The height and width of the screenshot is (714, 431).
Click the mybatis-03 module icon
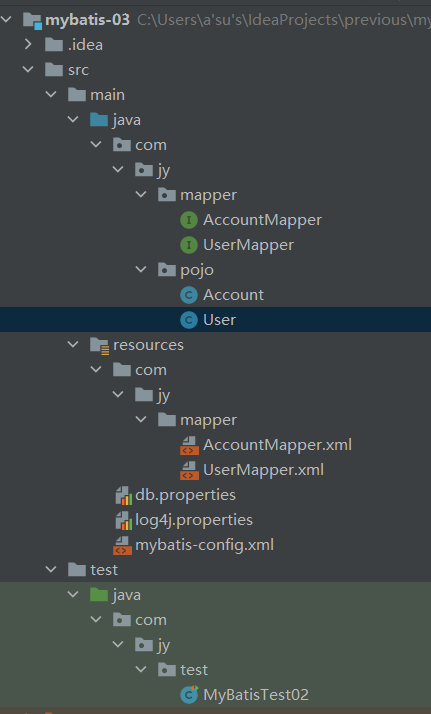32,20
